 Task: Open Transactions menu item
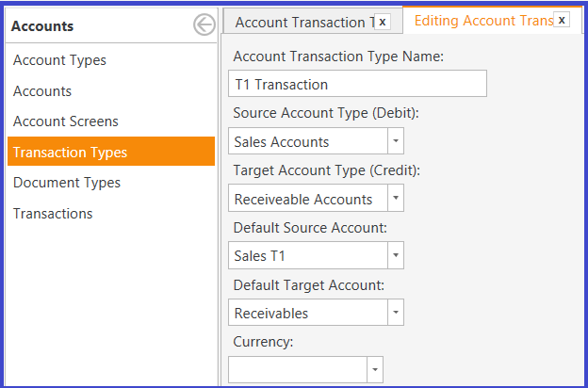53,214
